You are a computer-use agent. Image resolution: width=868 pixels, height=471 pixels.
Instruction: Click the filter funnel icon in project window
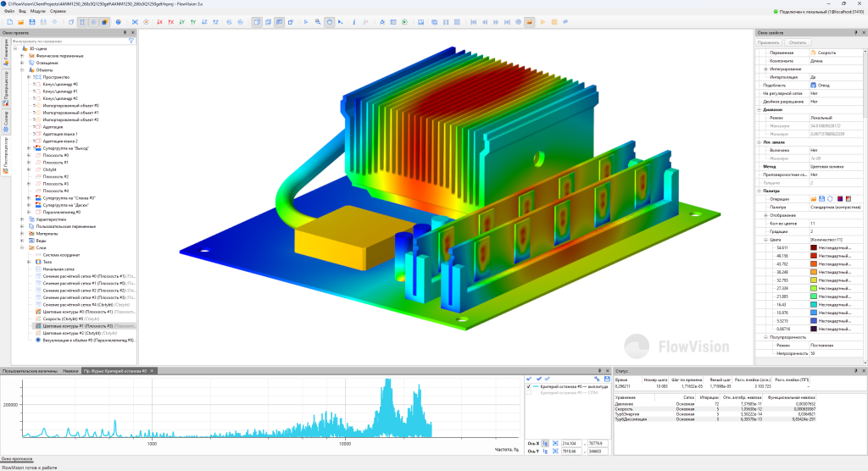[x=131, y=41]
